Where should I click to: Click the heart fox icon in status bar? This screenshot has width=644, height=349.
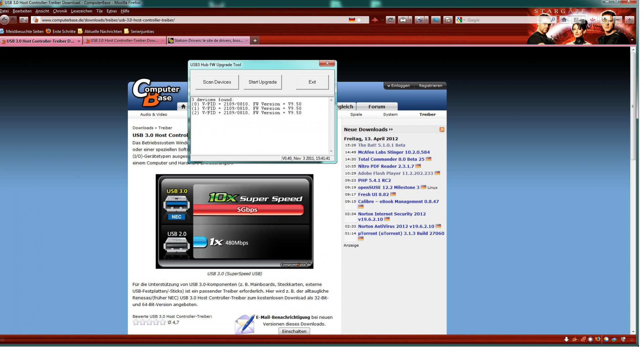(x=583, y=339)
